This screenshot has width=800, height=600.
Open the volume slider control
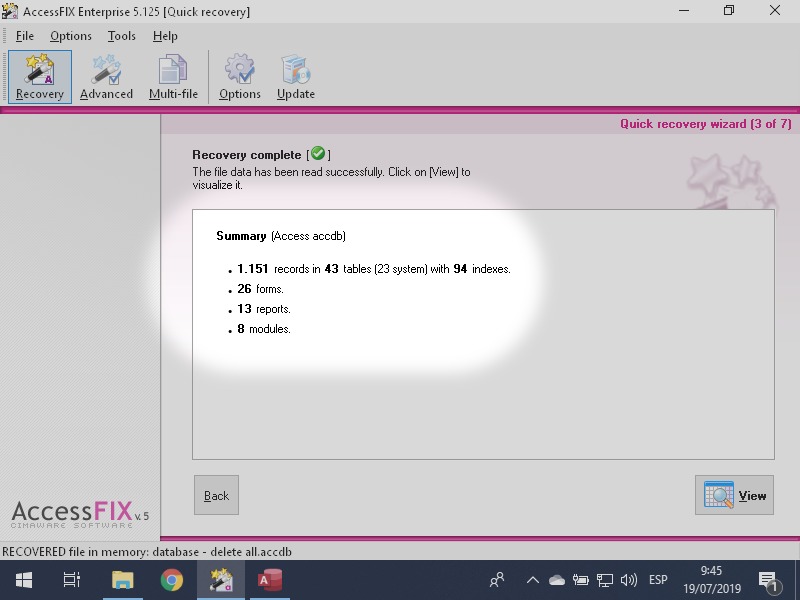(627, 579)
